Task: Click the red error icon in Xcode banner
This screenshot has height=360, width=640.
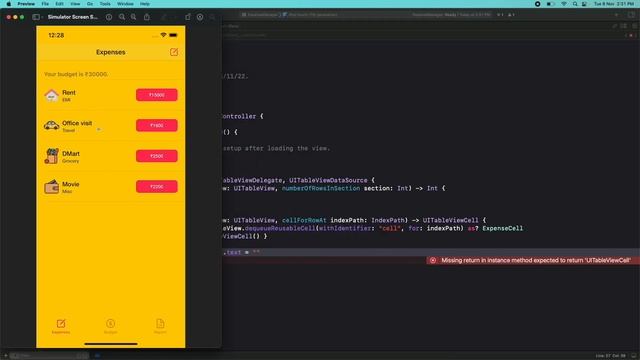Action: pos(433,260)
